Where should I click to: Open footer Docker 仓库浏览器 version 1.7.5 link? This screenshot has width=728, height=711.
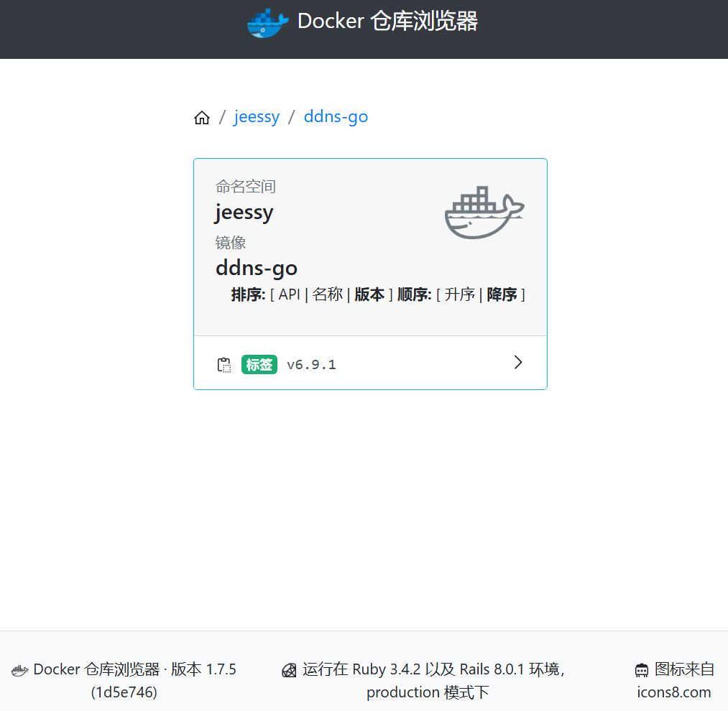(x=134, y=669)
